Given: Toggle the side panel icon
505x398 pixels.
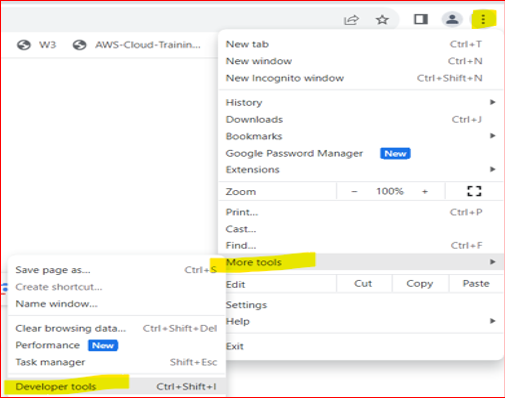Looking at the screenshot, I should 421,19.
